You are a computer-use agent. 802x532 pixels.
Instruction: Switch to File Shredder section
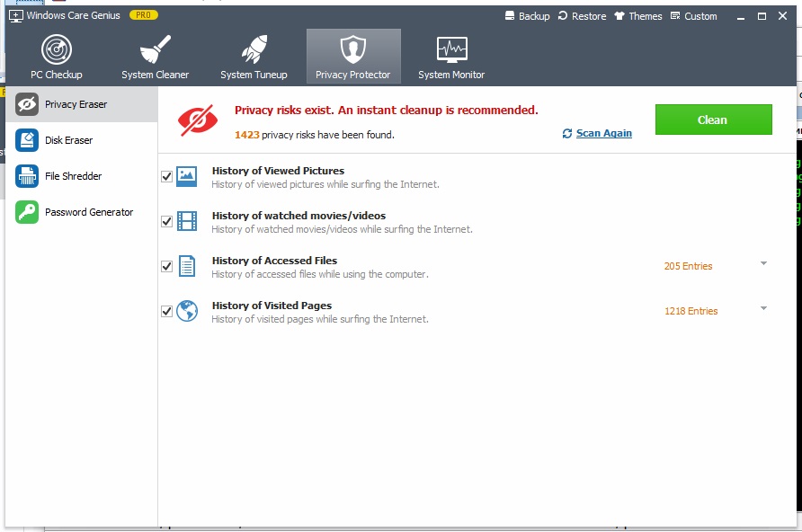pos(73,176)
